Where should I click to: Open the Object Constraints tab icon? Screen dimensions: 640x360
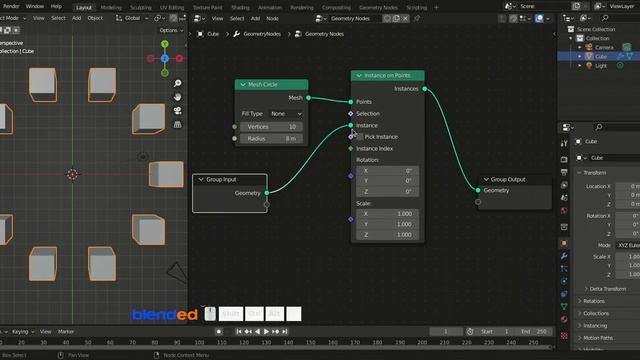coord(564,293)
